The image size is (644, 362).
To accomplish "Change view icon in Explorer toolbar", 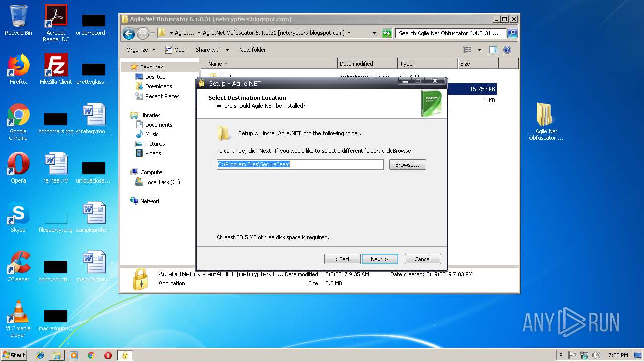I will point(467,50).
